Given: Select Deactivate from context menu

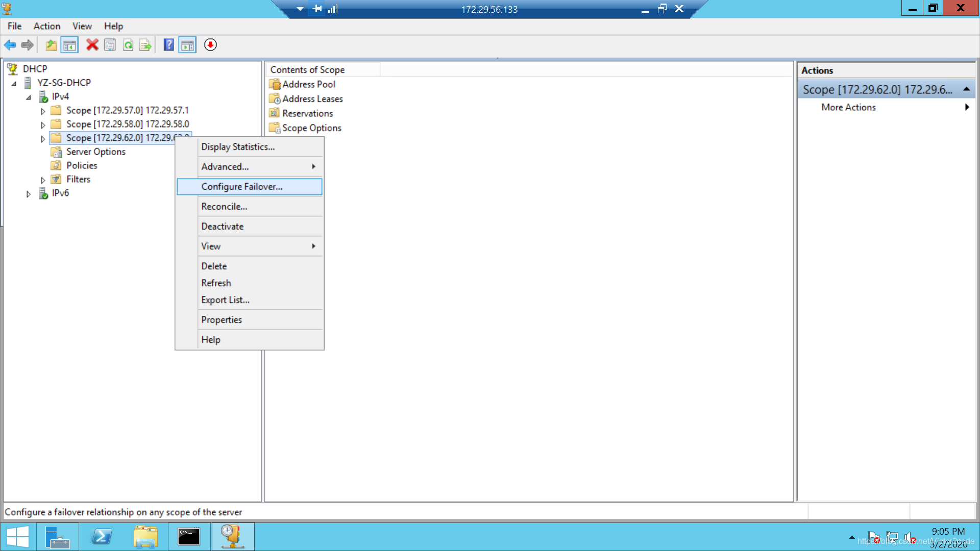Looking at the screenshot, I should [x=222, y=226].
